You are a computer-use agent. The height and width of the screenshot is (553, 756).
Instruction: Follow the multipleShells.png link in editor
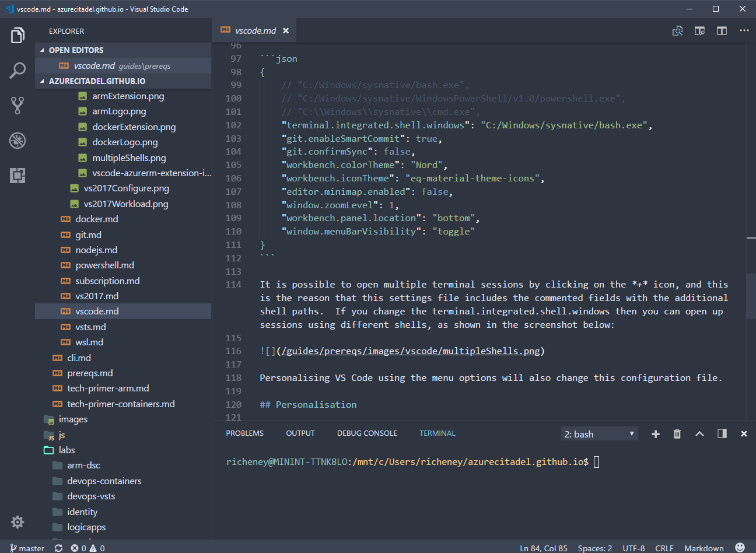pyautogui.click(x=411, y=351)
